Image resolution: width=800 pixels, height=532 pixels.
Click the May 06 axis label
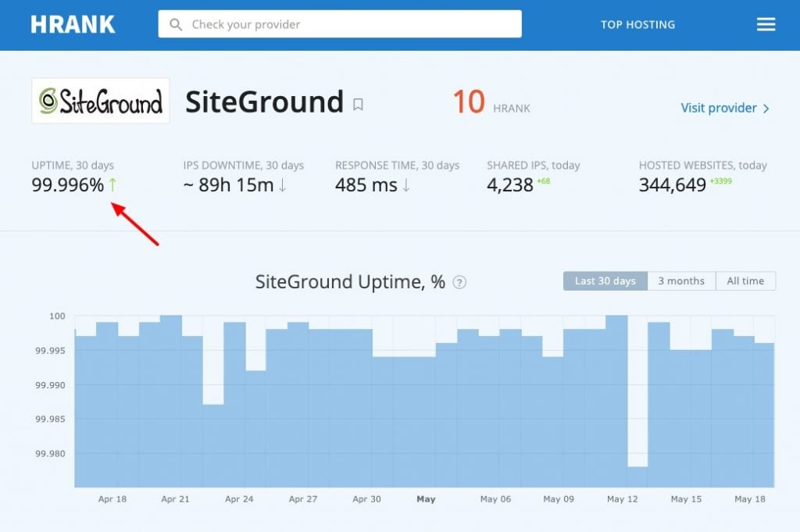point(495,499)
